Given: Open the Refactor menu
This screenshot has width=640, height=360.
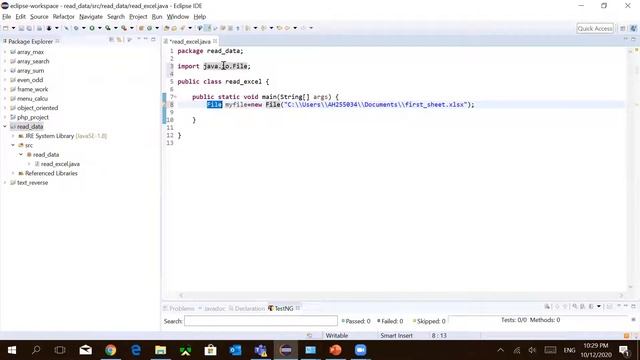Looking at the screenshot, I should click(64, 17).
